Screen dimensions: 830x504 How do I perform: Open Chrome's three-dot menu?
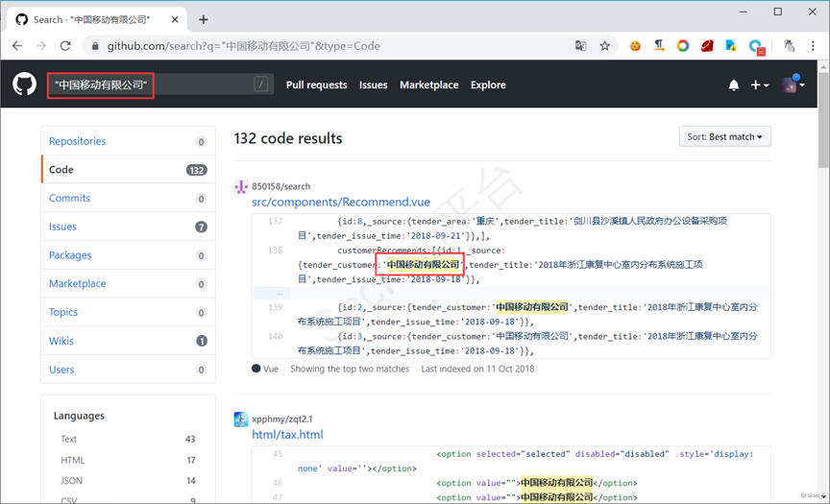point(812,46)
